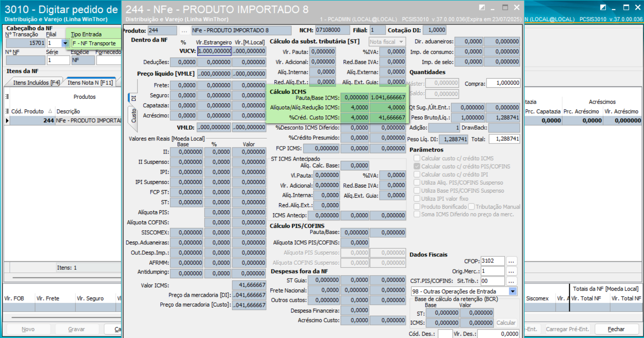The height and width of the screenshot is (338, 644).
Task: Open product lookup button beside Produto field
Action: tap(184, 31)
